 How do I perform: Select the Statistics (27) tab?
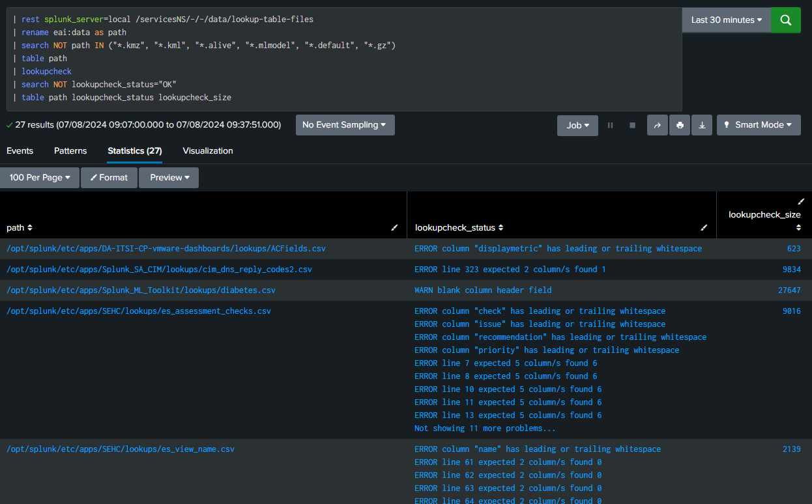pos(135,151)
